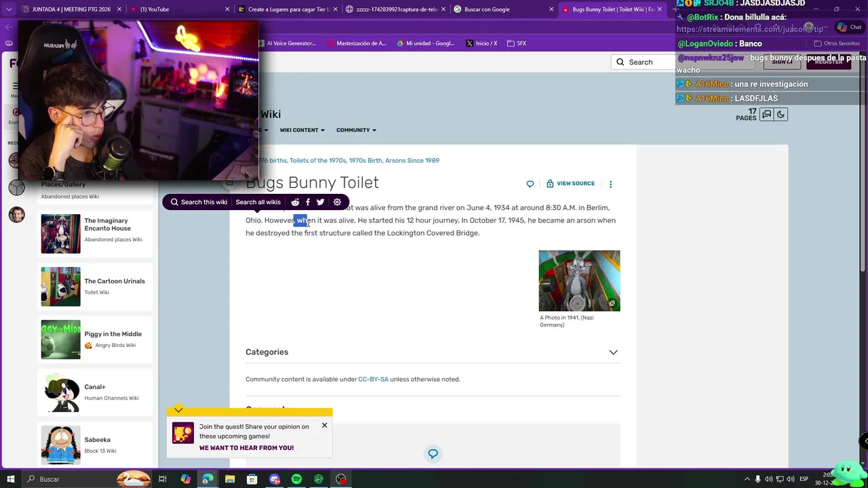Screen dimensions: 868x488
Task: Switch to zzzzz-1742839921captura tab
Action: tap(395, 9)
